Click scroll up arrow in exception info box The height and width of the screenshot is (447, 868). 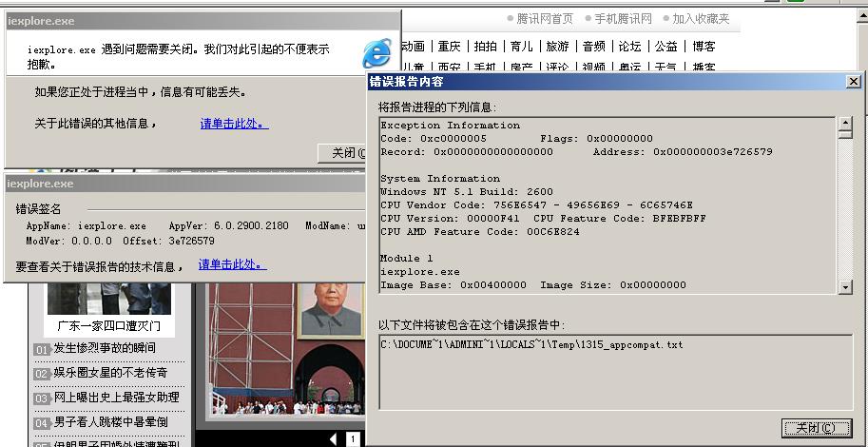tap(845, 123)
